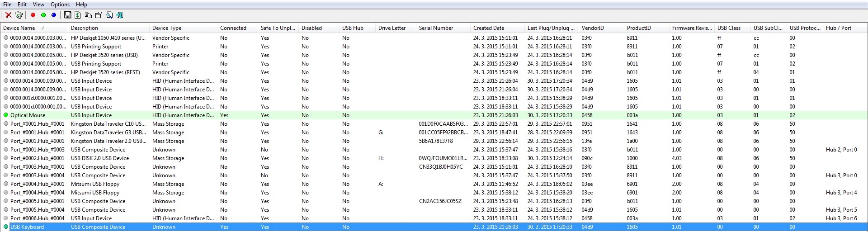Screen dimensions: 868x232
Task: Open the Options menu
Action: [x=60, y=5]
